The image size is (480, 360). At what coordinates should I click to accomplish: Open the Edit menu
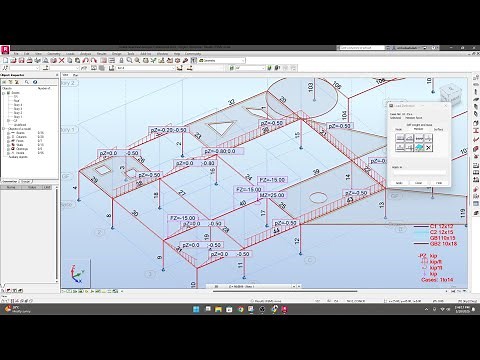click(x=27, y=54)
